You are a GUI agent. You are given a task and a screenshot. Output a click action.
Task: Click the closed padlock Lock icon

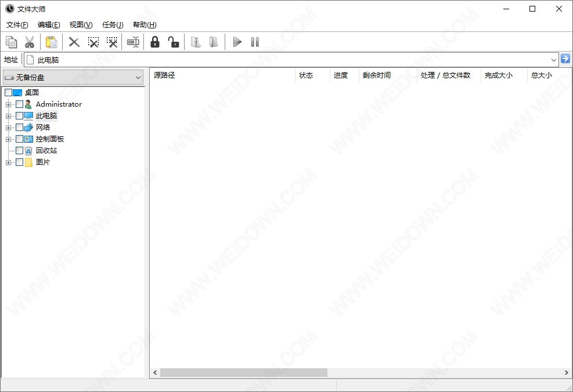click(154, 42)
